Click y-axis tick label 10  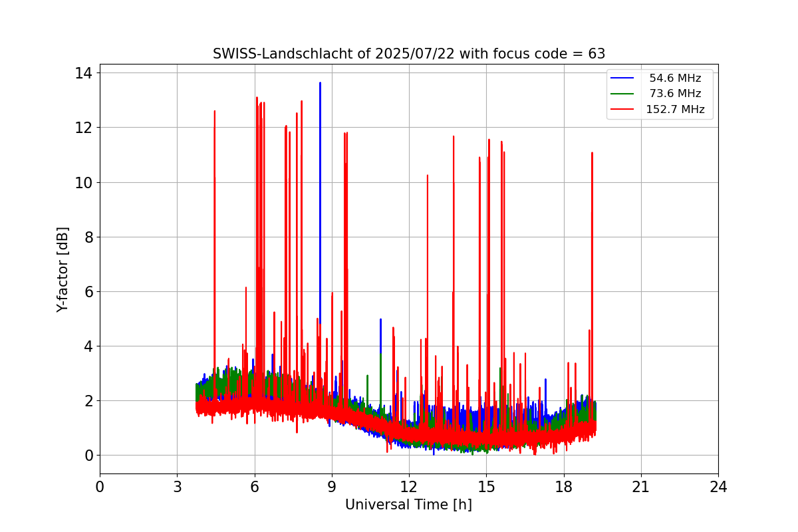85,182
